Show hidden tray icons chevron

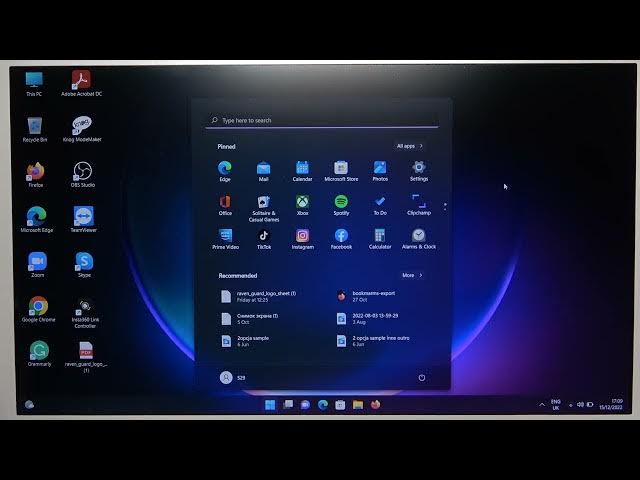click(x=542, y=405)
